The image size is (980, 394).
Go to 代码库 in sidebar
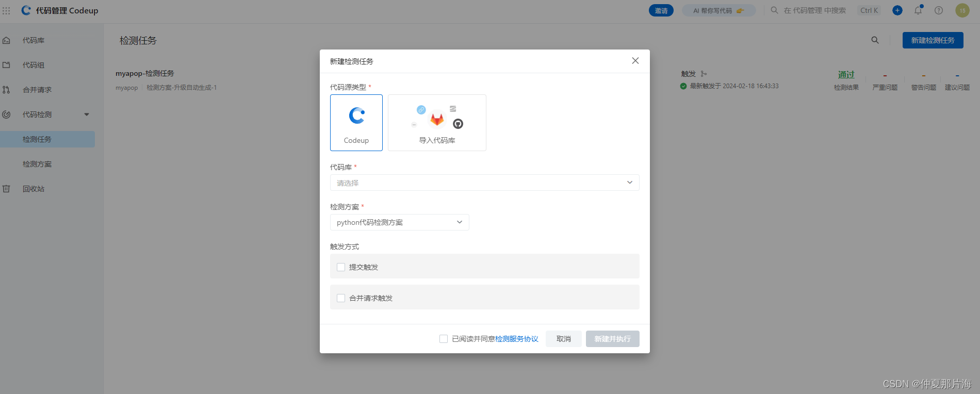point(34,40)
